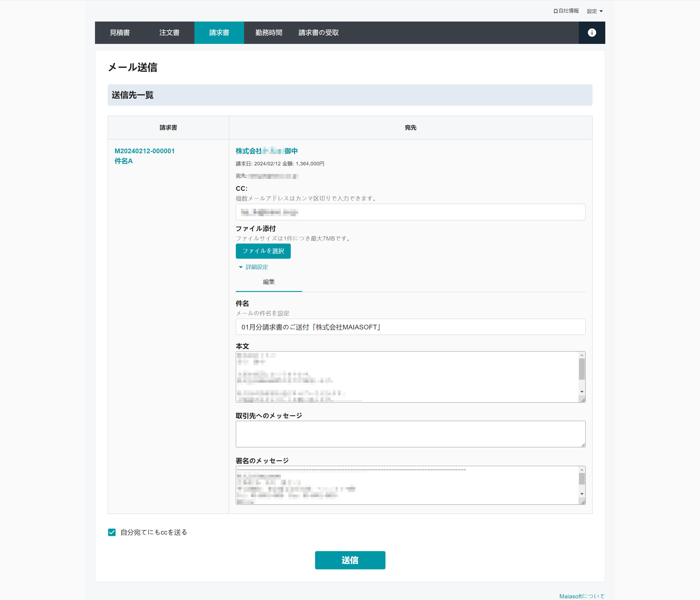This screenshot has height=600, width=700.
Task: Click inside the 本文 body textarea
Action: pos(407,377)
